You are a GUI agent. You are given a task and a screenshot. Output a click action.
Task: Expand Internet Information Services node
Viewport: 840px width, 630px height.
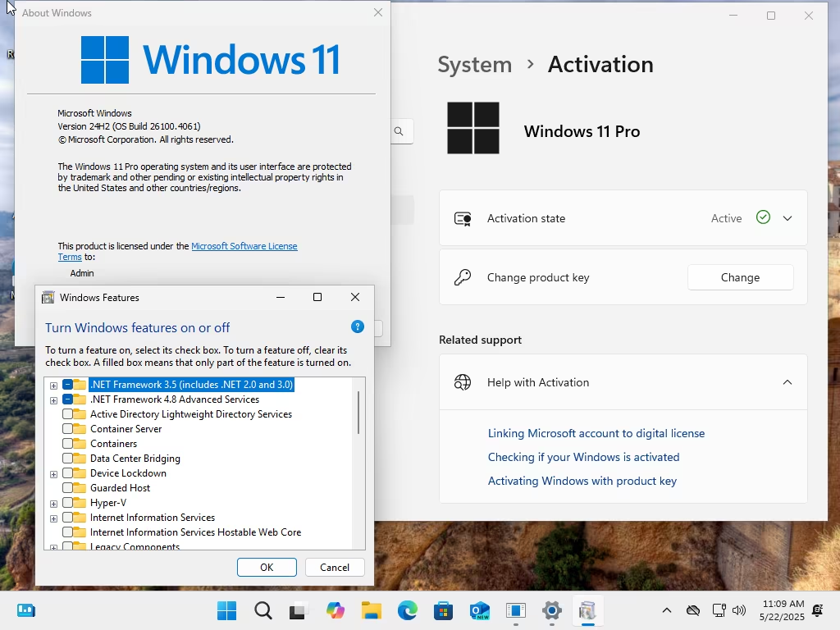coord(53,518)
